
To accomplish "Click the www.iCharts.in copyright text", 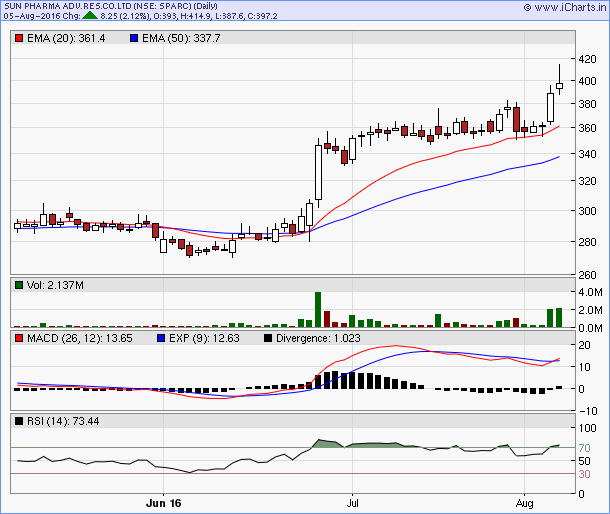I will coord(565,7).
